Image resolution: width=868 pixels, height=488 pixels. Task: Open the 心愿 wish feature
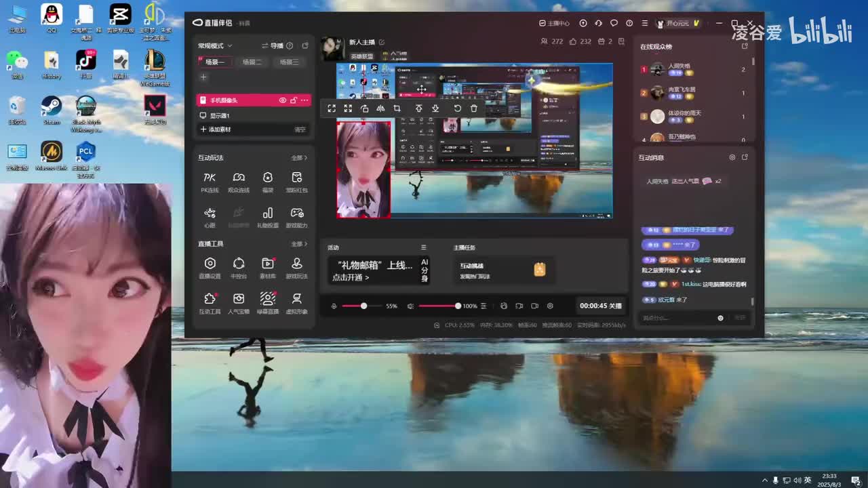pos(210,218)
